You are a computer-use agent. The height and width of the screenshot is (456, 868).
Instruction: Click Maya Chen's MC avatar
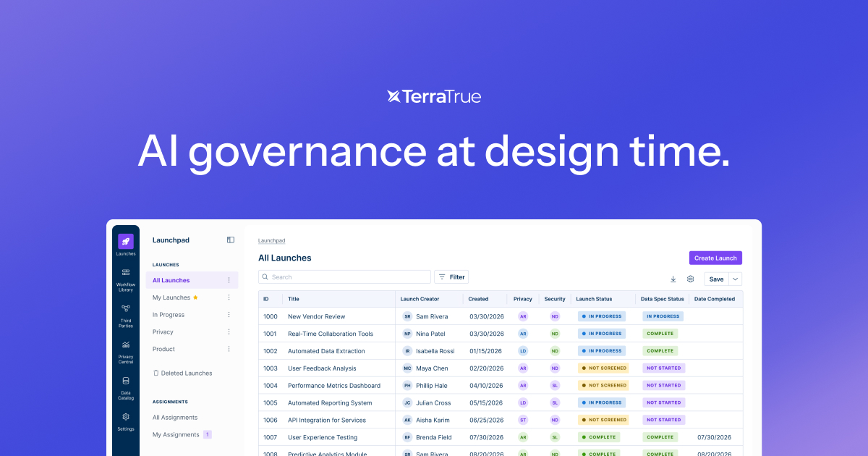tap(407, 368)
